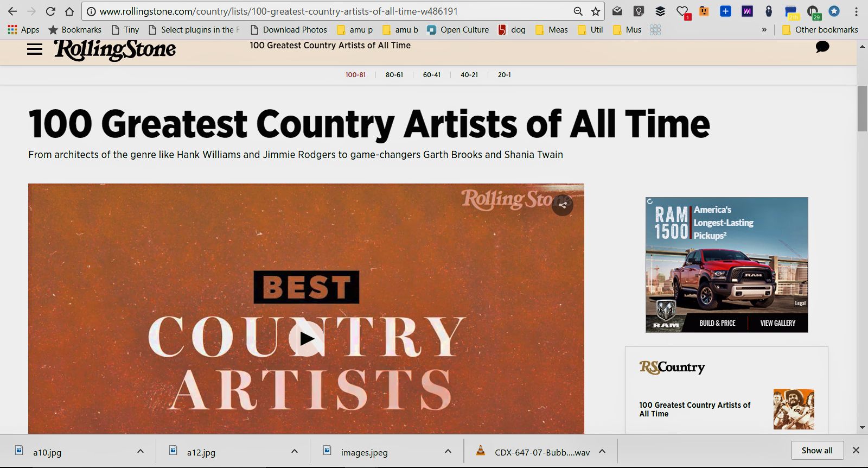Open the amu b bookmark folder
This screenshot has width=868, height=468.
[400, 30]
